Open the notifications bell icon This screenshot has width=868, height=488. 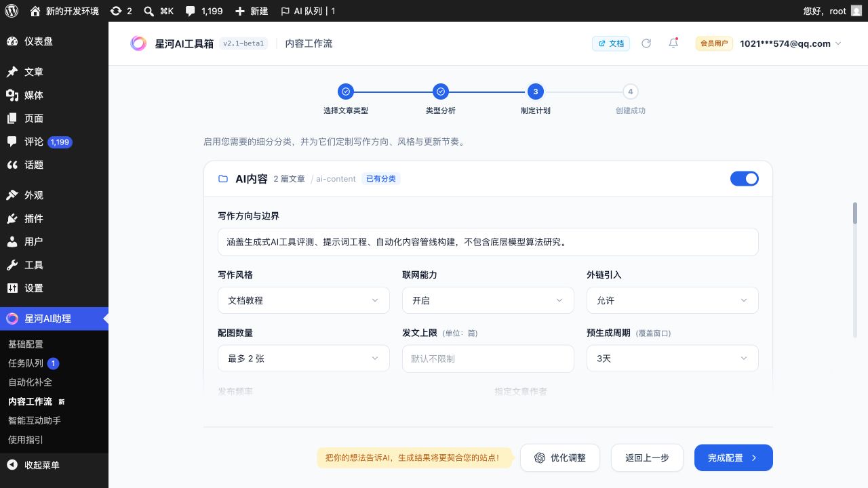coord(673,43)
